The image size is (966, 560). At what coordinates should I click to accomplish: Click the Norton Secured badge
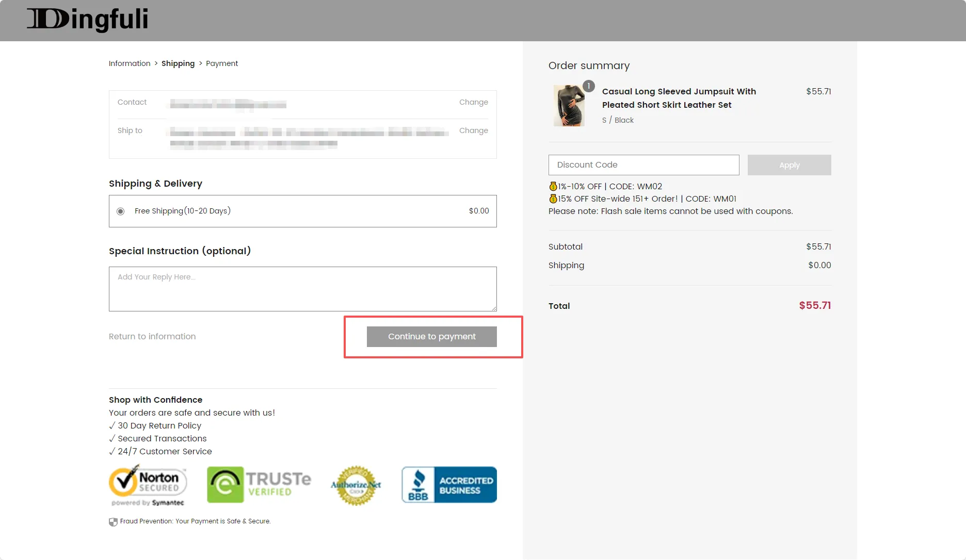tap(148, 485)
